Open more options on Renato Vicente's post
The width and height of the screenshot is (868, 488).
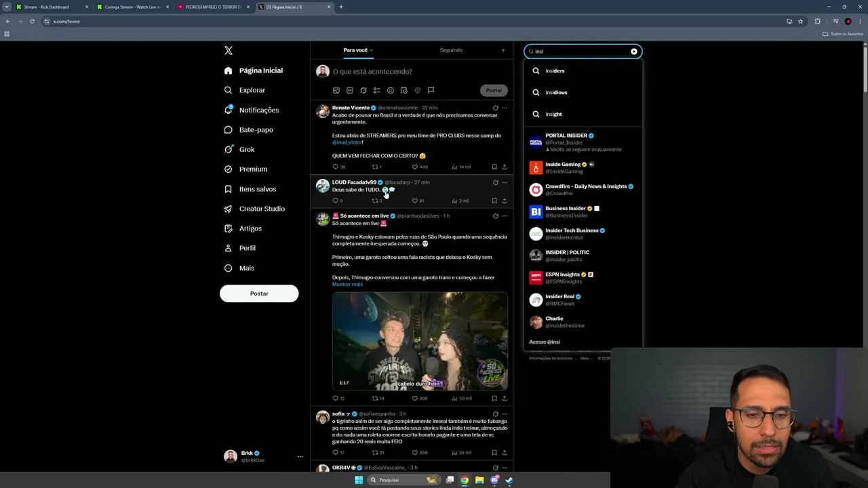pyautogui.click(x=505, y=108)
